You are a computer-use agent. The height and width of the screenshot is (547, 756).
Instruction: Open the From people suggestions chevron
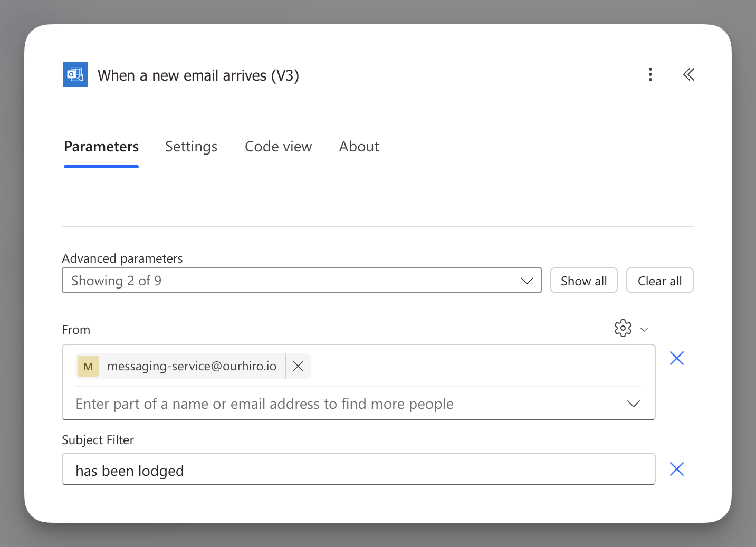(633, 404)
